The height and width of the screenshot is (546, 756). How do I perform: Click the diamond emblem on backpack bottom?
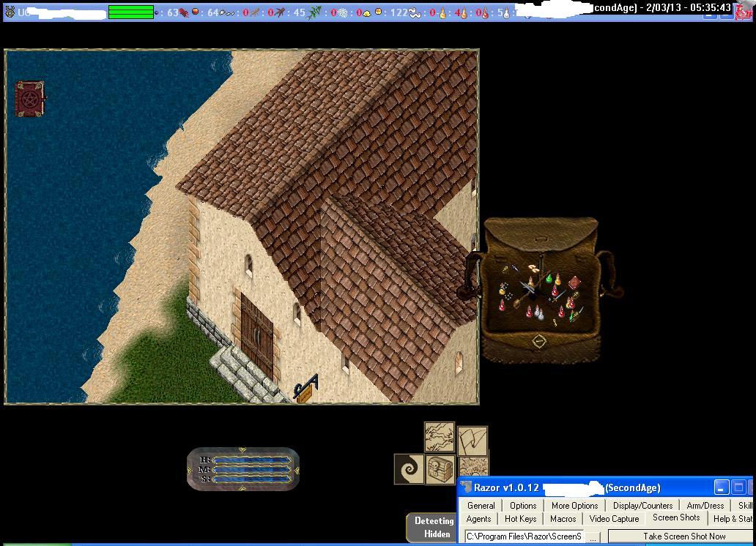click(539, 341)
